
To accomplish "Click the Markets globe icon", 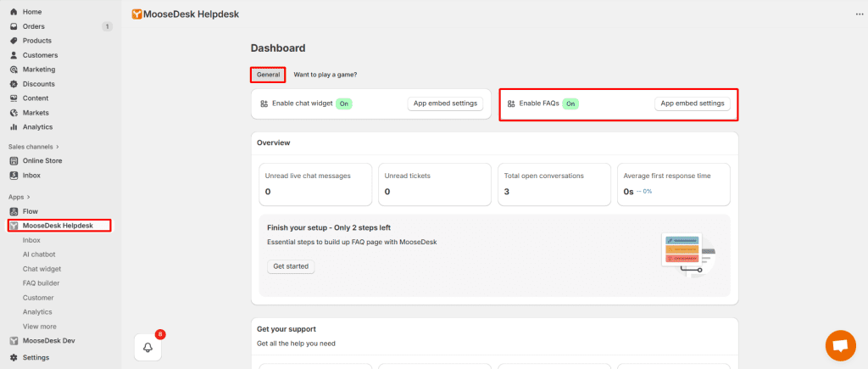I will pyautogui.click(x=14, y=113).
